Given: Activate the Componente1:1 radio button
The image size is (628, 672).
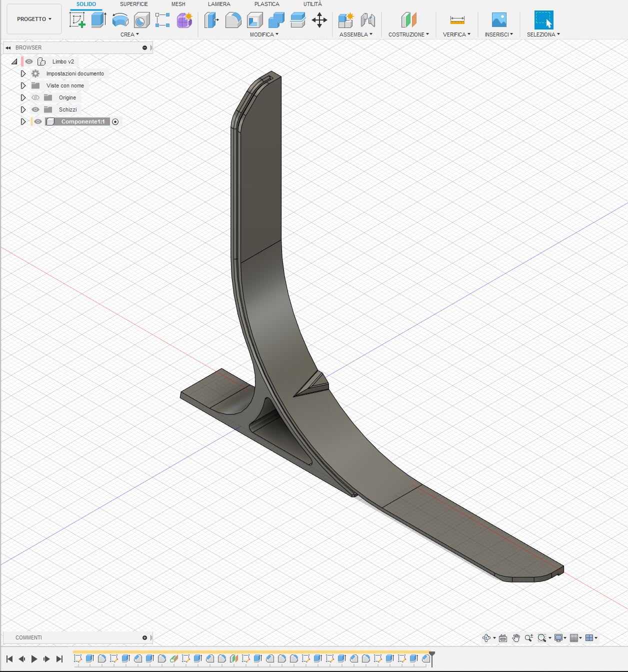Looking at the screenshot, I should coord(115,121).
